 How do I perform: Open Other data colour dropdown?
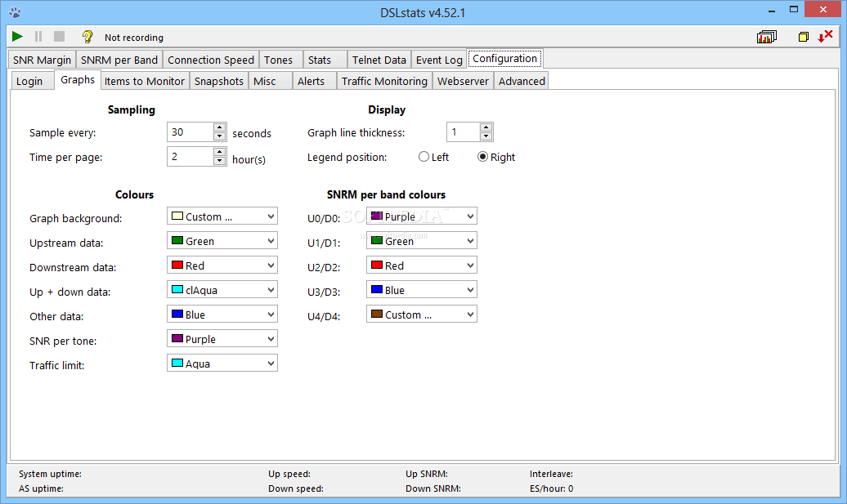pos(222,314)
